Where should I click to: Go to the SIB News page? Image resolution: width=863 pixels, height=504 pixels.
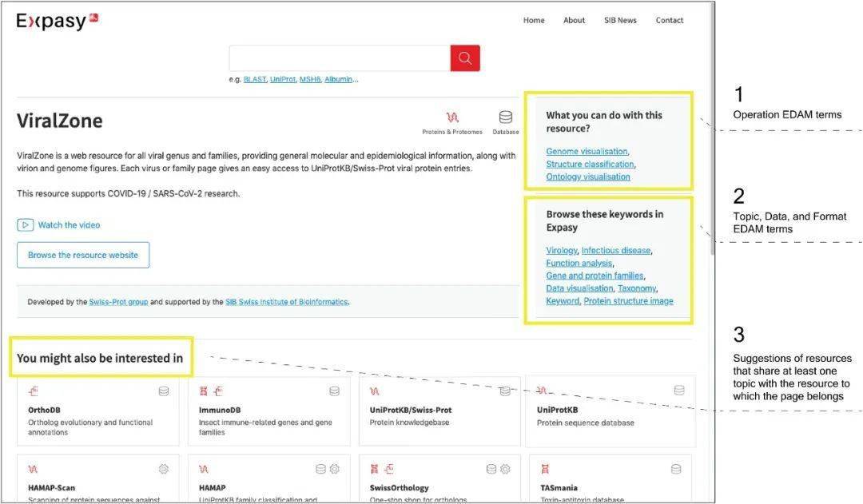[x=620, y=21]
